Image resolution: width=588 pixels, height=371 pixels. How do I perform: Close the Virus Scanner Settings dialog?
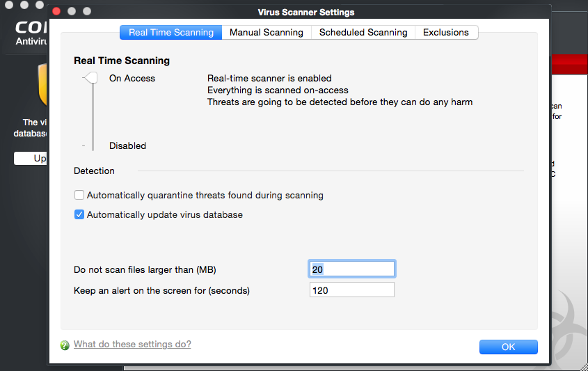point(56,11)
